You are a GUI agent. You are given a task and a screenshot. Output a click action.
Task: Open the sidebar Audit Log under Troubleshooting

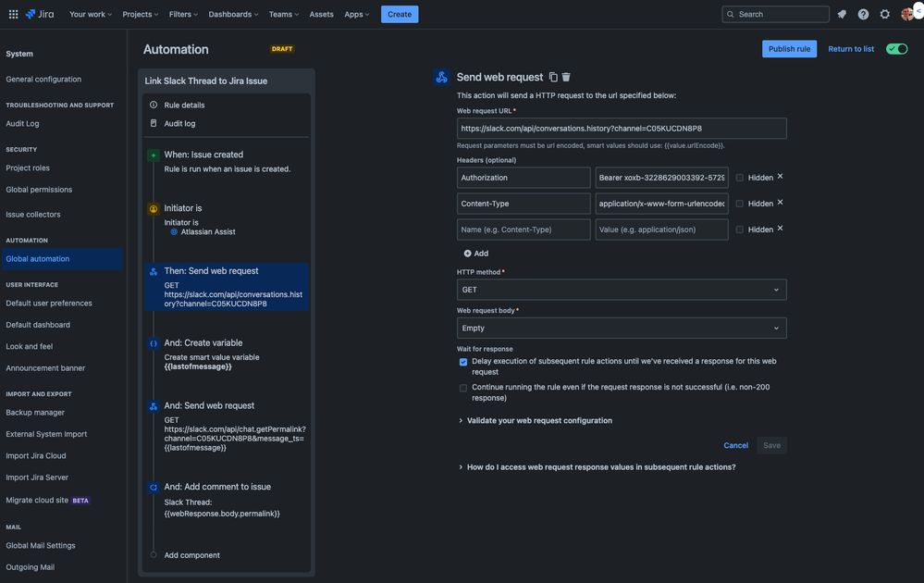[x=22, y=123]
